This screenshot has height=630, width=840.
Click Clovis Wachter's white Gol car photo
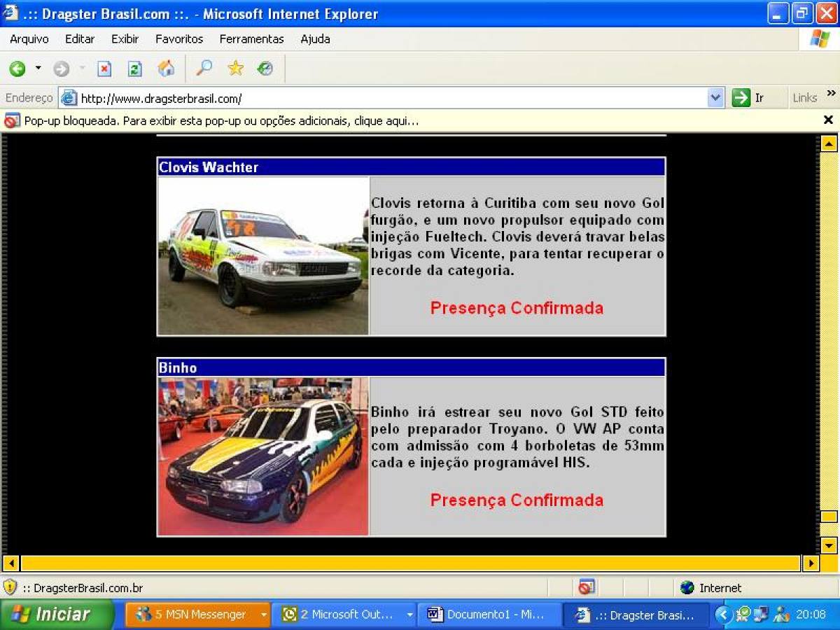[263, 256]
